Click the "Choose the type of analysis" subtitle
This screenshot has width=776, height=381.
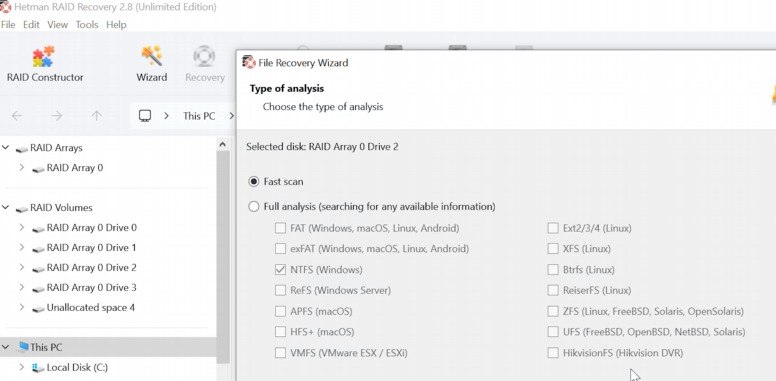[x=323, y=106]
